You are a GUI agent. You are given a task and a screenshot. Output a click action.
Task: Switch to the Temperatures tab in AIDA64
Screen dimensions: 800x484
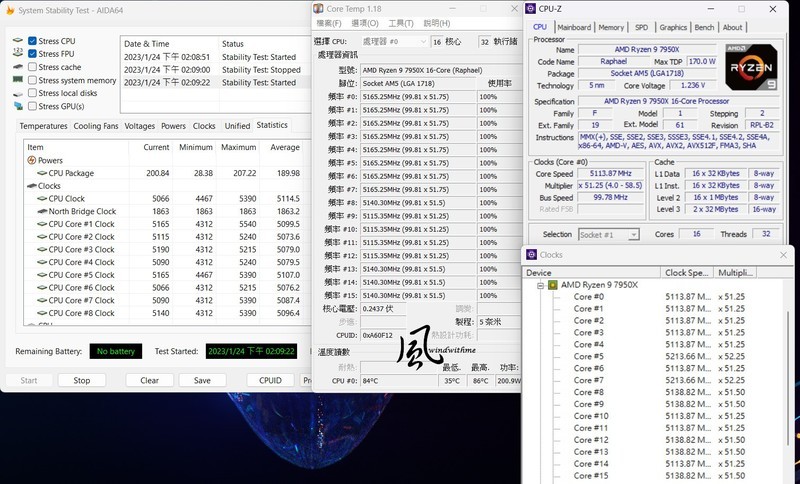pyautogui.click(x=43, y=126)
